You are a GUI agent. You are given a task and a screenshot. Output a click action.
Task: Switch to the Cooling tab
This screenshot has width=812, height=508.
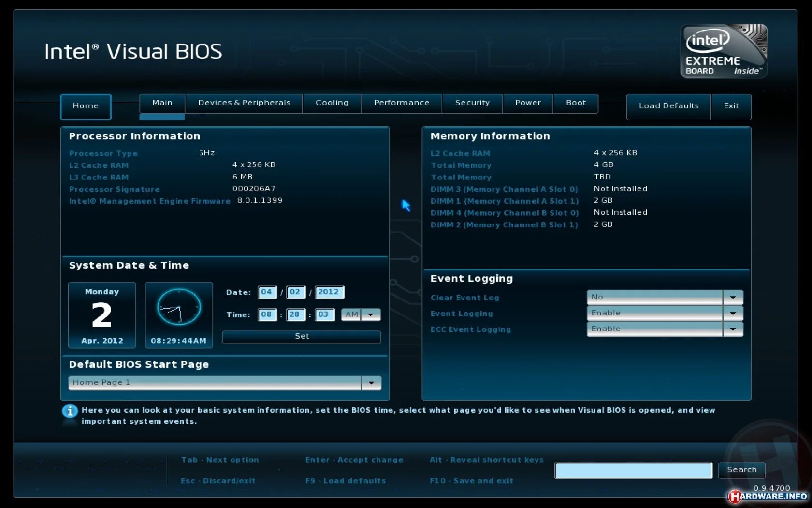(332, 103)
